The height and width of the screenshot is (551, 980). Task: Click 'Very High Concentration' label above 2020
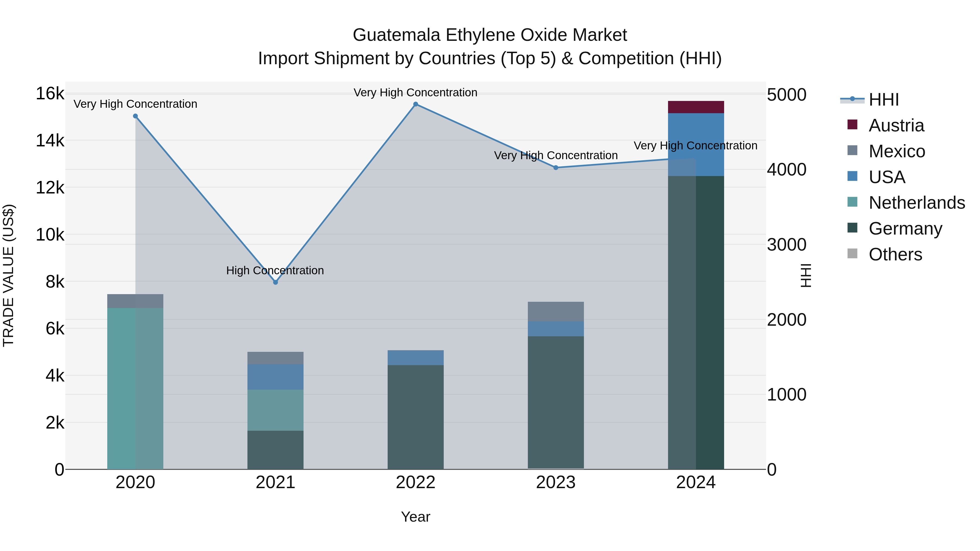[136, 104]
